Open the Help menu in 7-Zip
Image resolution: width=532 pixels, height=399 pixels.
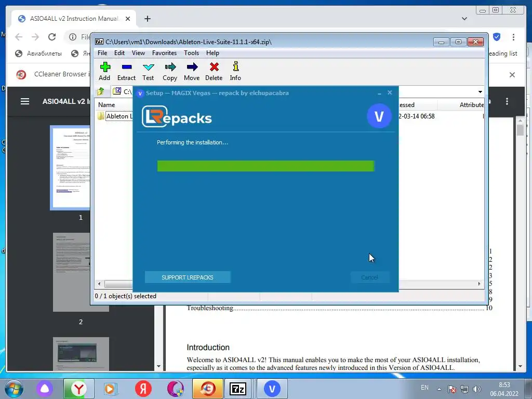click(212, 53)
